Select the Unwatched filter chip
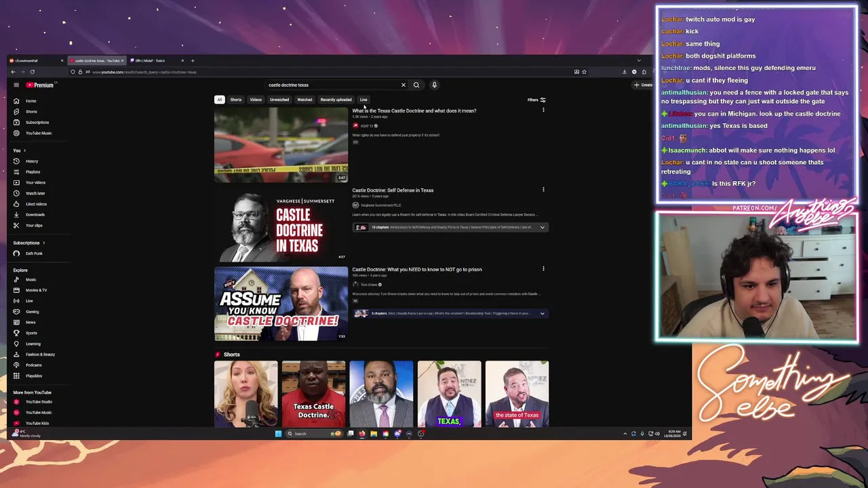 [279, 100]
